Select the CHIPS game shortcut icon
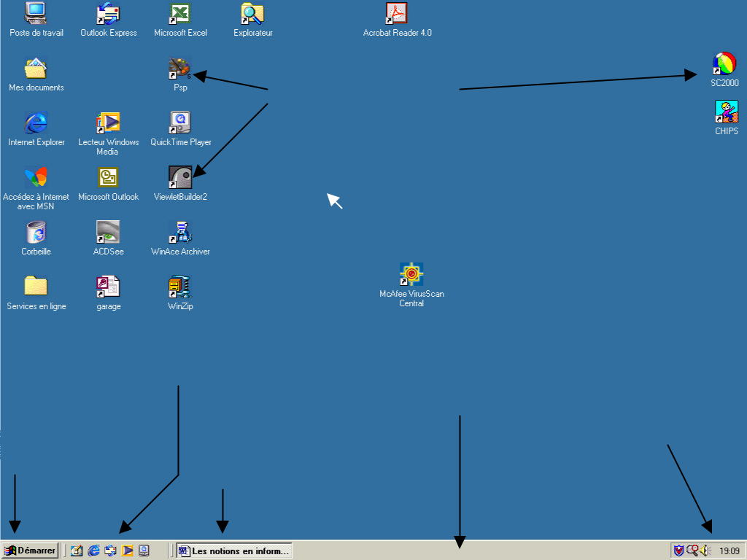This screenshot has height=560, width=747. click(x=726, y=112)
